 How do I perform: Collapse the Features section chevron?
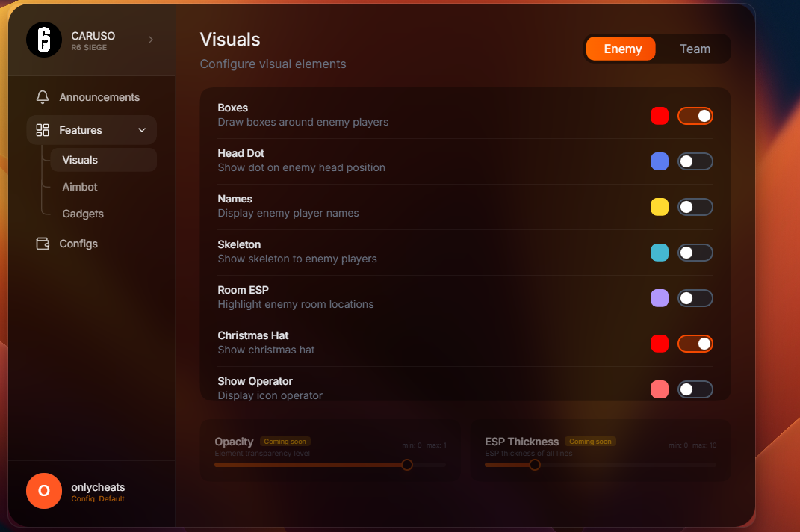pos(142,130)
